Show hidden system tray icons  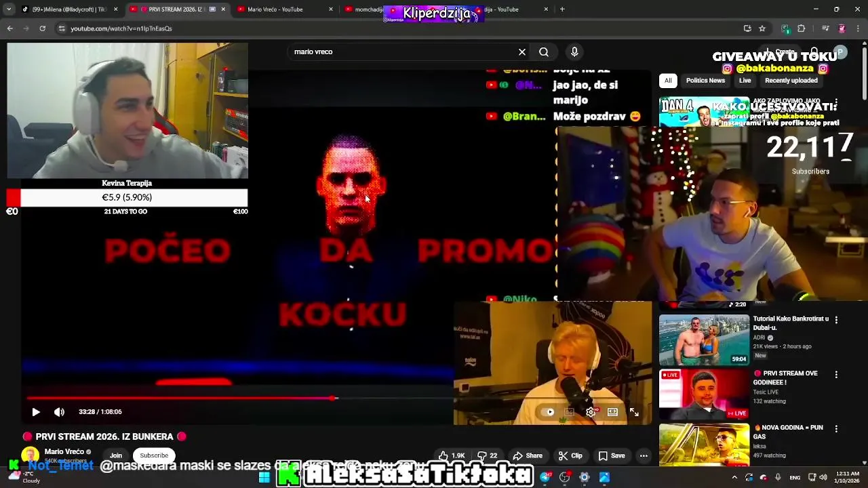coord(734,477)
